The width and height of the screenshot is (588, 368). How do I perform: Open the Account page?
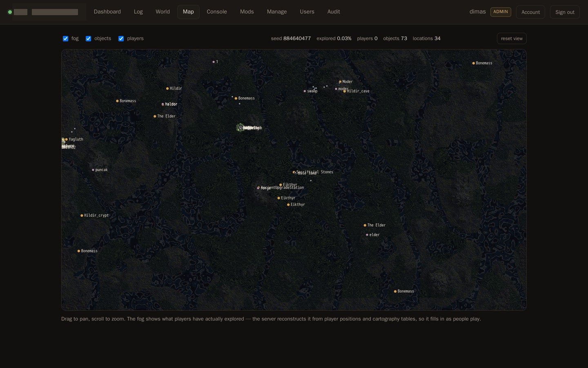pyautogui.click(x=530, y=12)
